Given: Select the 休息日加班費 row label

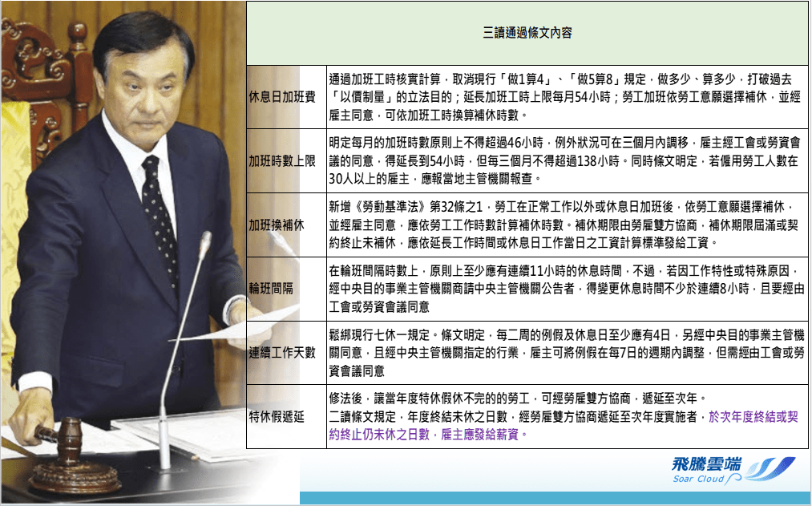Looking at the screenshot, I should click(x=282, y=97).
